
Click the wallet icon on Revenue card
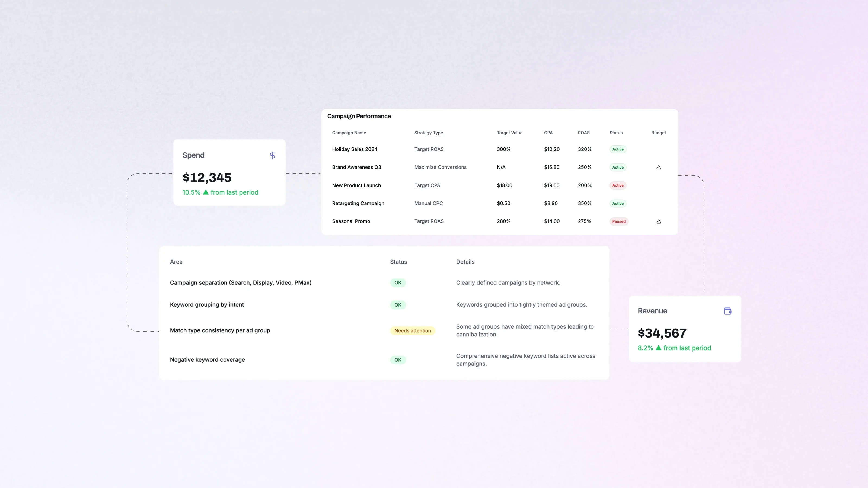[x=727, y=311]
